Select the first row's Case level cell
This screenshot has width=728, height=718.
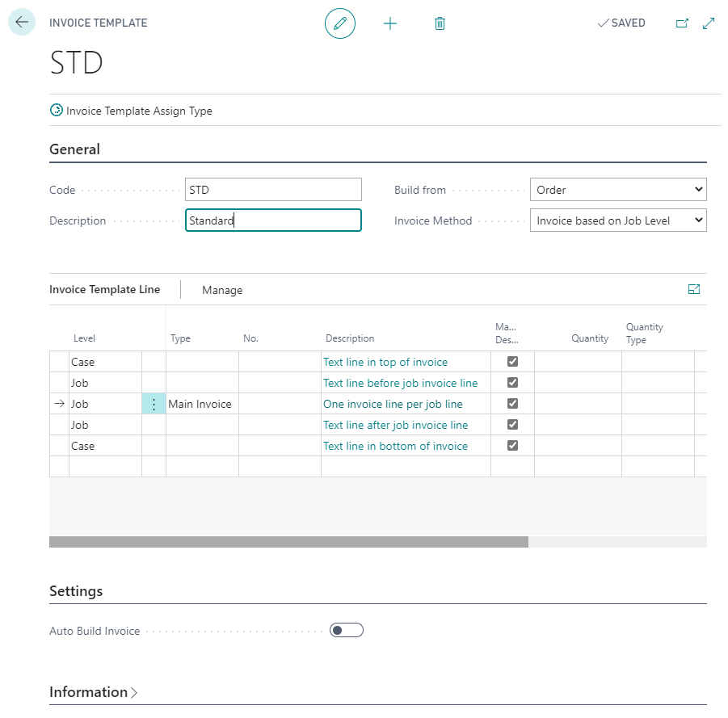click(x=105, y=362)
